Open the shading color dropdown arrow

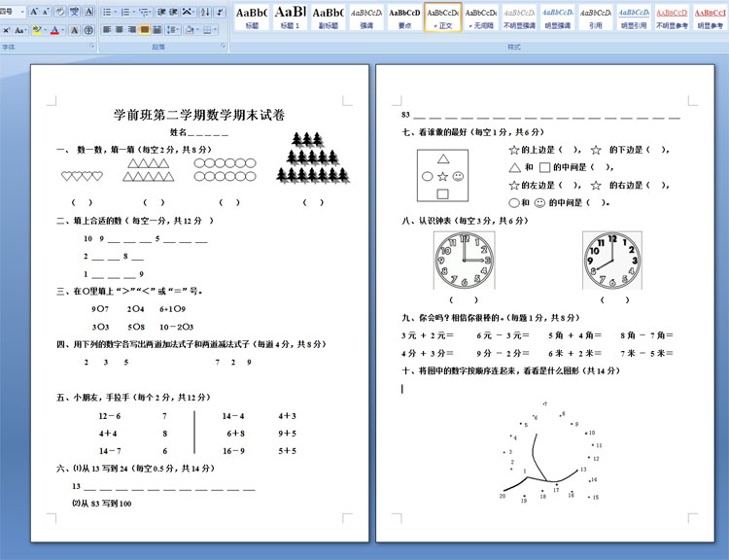[x=197, y=30]
